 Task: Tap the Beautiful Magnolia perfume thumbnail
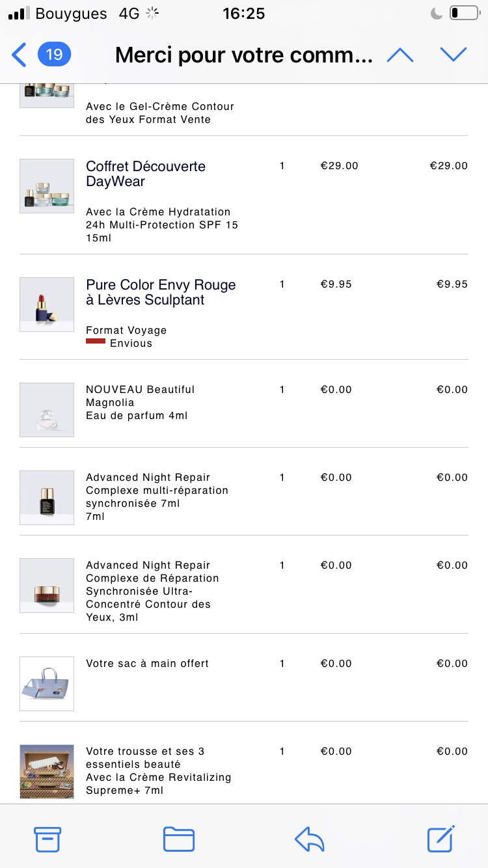47,409
